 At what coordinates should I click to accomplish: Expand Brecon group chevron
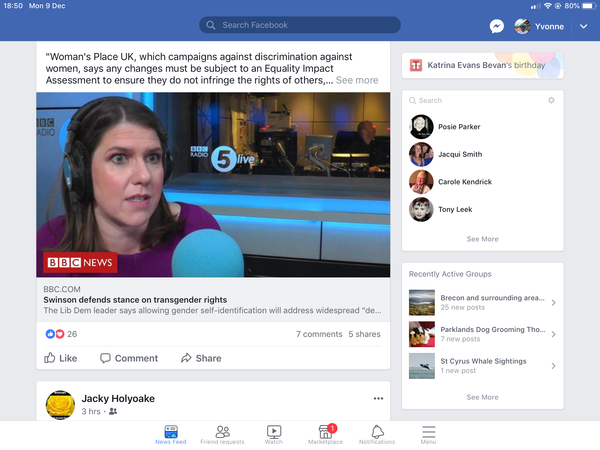[553, 303]
